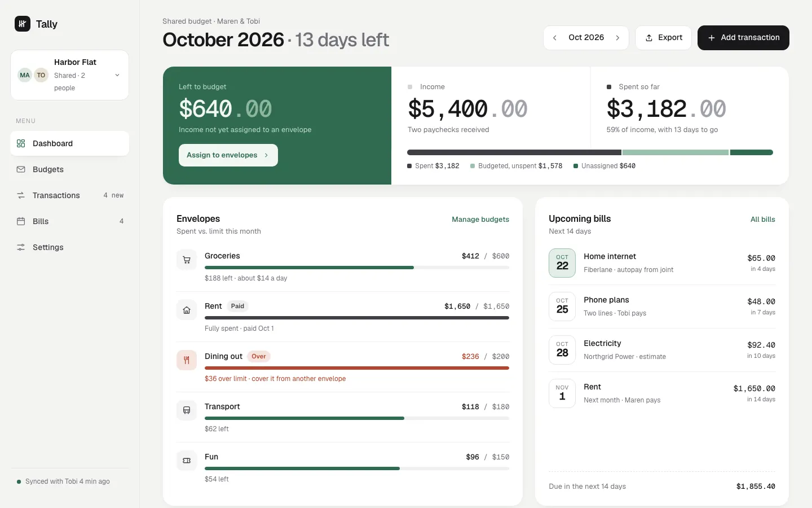Click the Transport bus icon
This screenshot has height=508, width=812.
point(187,410)
